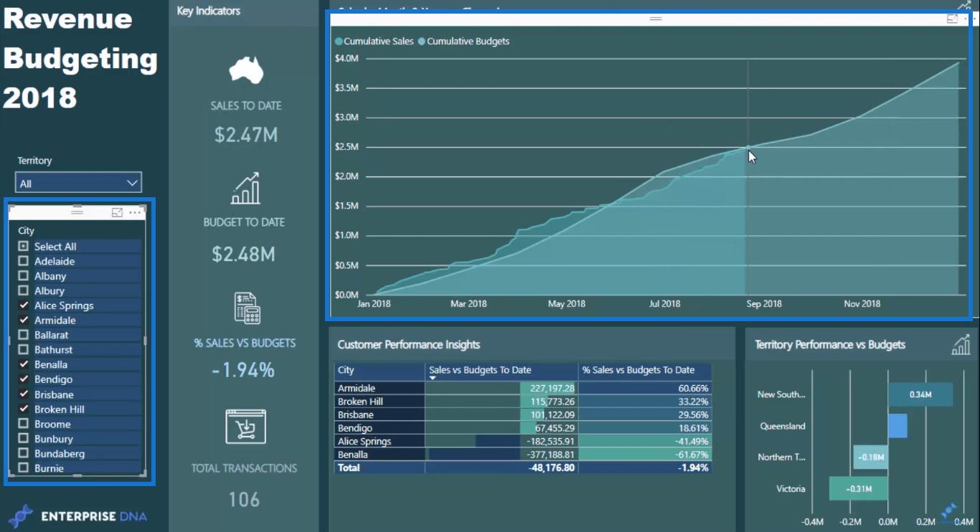Open the Territory dropdown showing All
The image size is (980, 532).
tap(78, 184)
